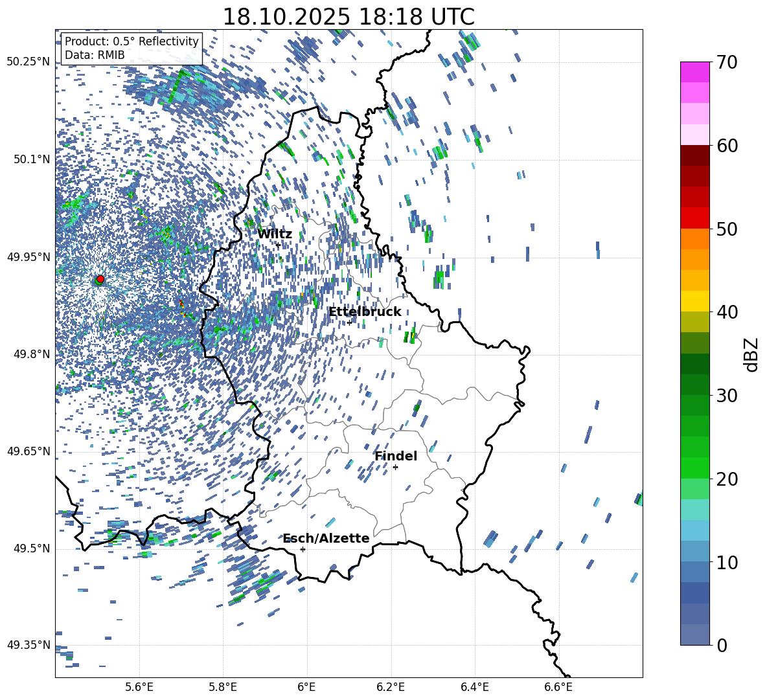Pick the bright yellow colorbar segment at 40
Screen dimensions: 767x700
click(x=695, y=301)
